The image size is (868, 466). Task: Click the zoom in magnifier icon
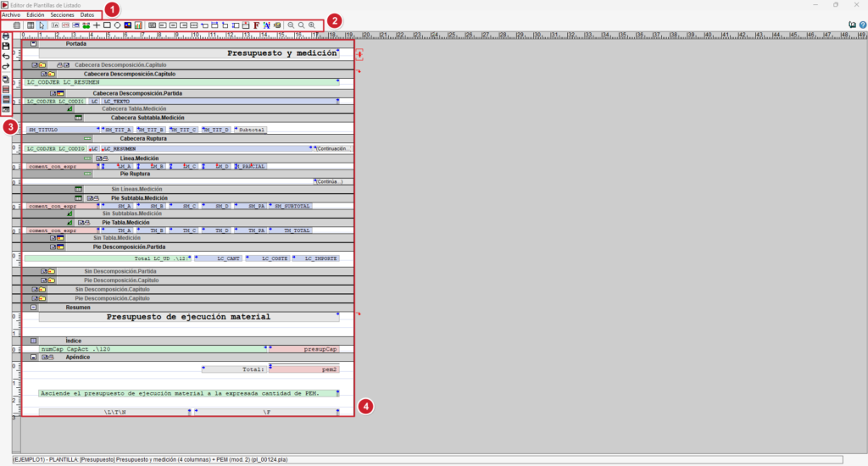coord(312,25)
